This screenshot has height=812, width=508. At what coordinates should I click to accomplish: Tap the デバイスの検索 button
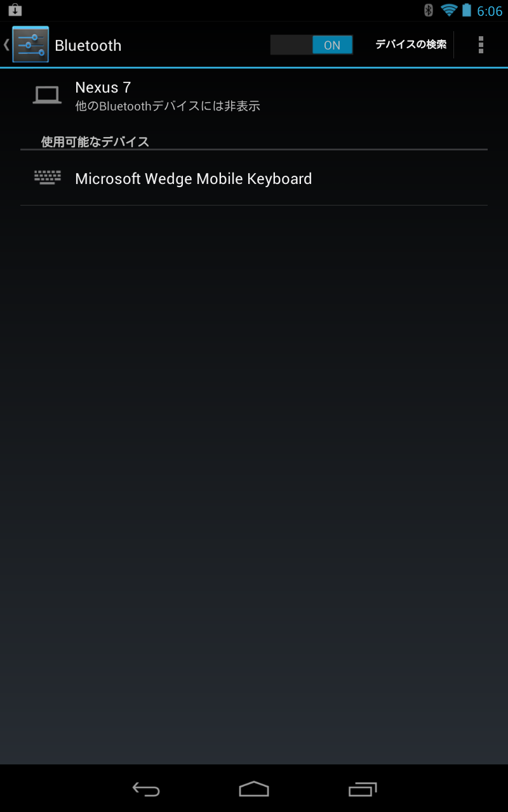[411, 44]
